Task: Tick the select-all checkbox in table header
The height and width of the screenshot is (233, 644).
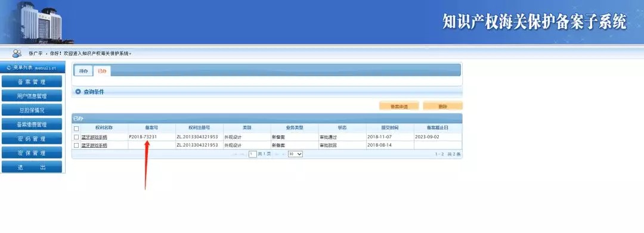Action: point(76,128)
